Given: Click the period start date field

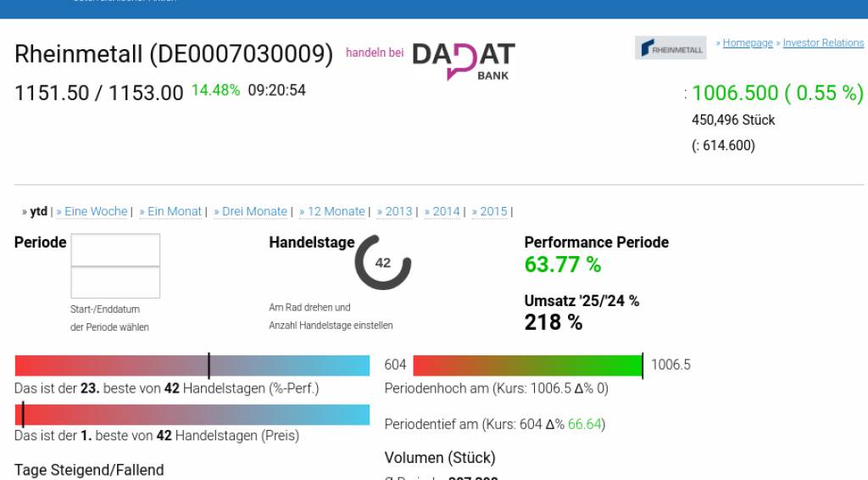Looking at the screenshot, I should click(x=115, y=250).
